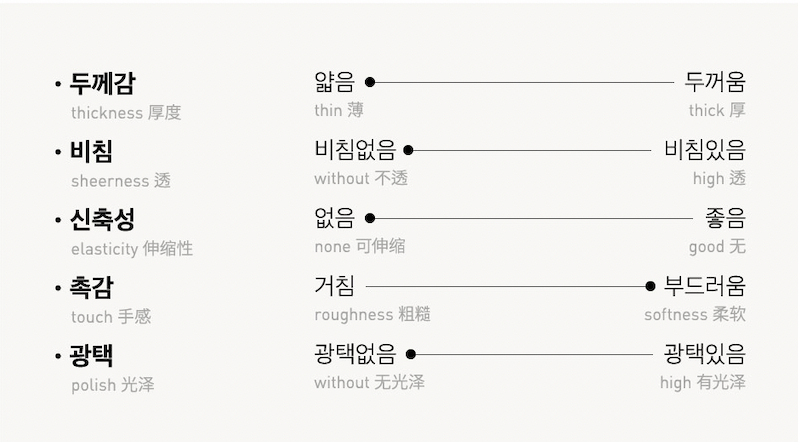The width and height of the screenshot is (798, 442).
Task: Click the 신축성 elasticity slider dot
Action: [x=370, y=218]
